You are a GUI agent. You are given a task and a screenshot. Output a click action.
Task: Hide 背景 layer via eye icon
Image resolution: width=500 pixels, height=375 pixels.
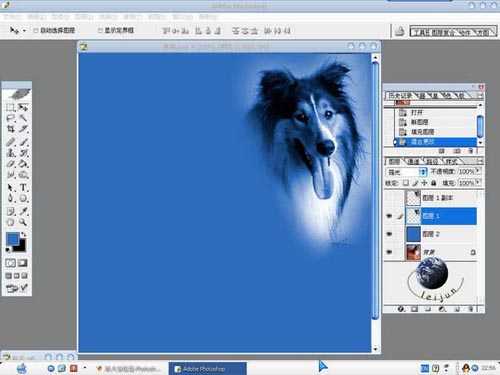389,252
